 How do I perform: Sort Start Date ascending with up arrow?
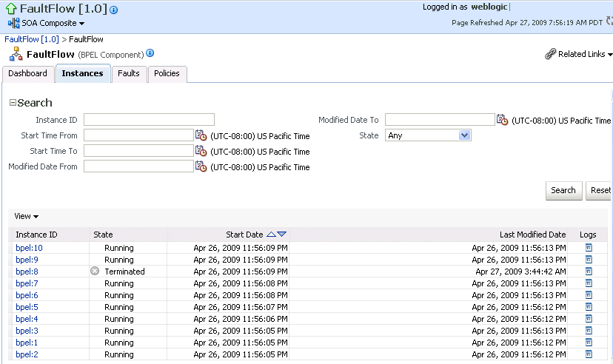point(271,235)
